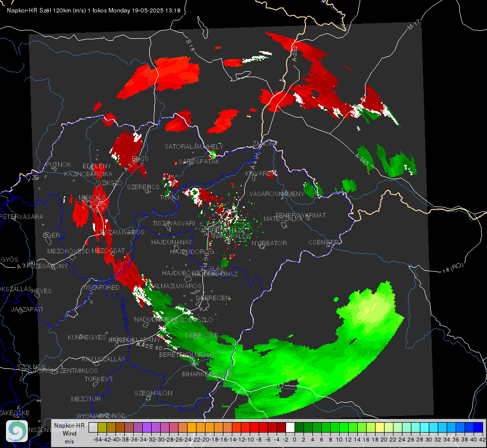Click the EDELÉNY label
Image resolution: width=487 pixels, height=448 pixels.
(x=97, y=166)
